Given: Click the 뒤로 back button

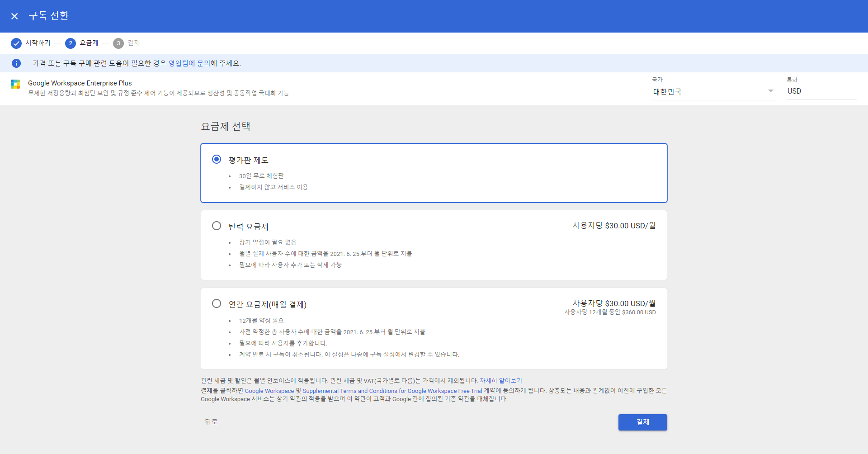Looking at the screenshot, I should tap(211, 422).
